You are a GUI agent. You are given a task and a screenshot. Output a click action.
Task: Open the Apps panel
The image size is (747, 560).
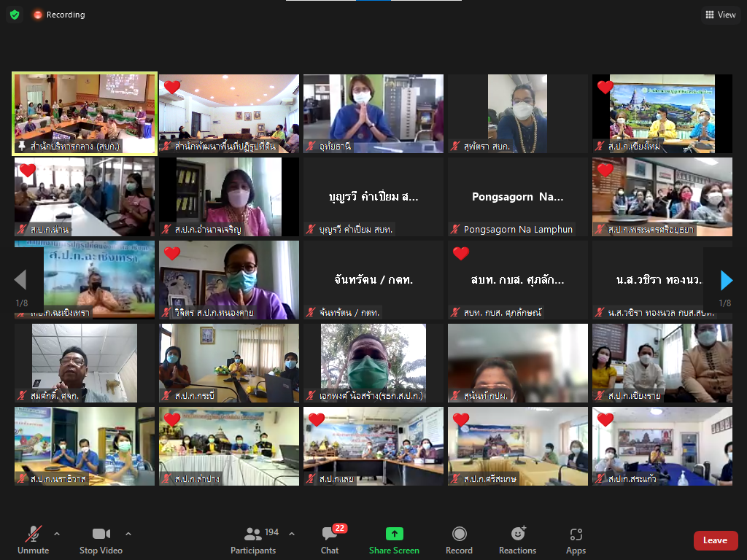(576, 540)
